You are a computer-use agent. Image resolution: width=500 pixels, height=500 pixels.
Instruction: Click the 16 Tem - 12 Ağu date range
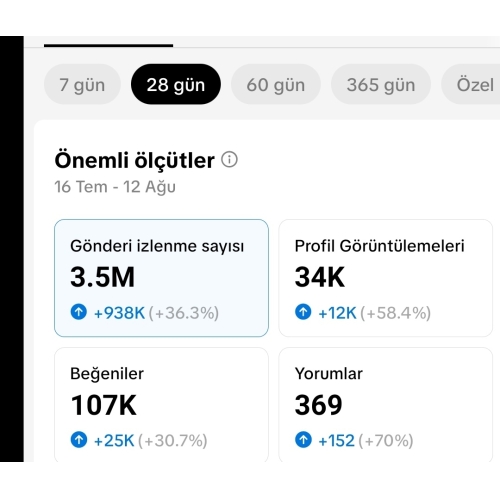tap(115, 187)
